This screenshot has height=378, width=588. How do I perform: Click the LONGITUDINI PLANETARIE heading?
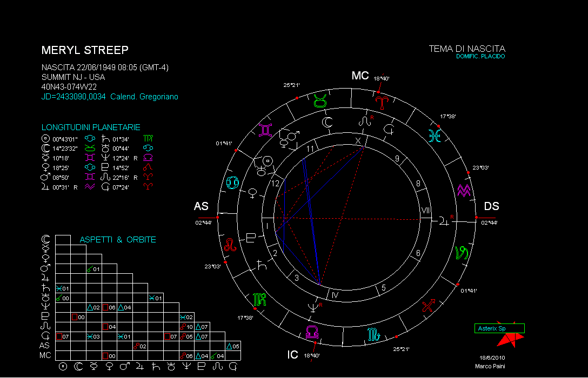click(91, 127)
